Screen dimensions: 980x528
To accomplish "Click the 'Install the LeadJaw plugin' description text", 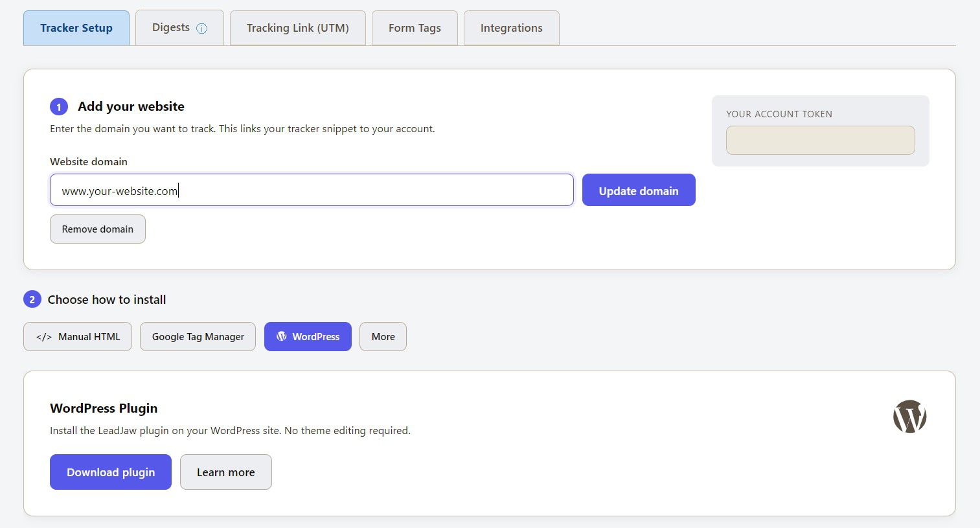I will point(230,431).
